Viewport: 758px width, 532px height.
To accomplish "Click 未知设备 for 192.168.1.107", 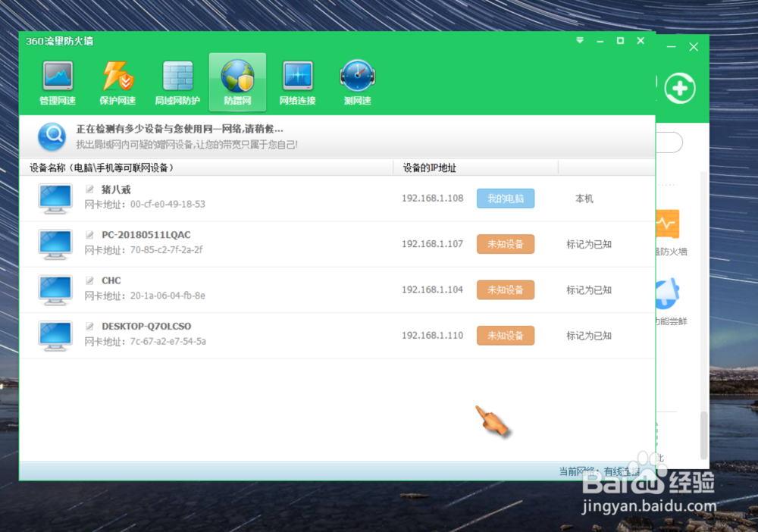I will tap(506, 244).
